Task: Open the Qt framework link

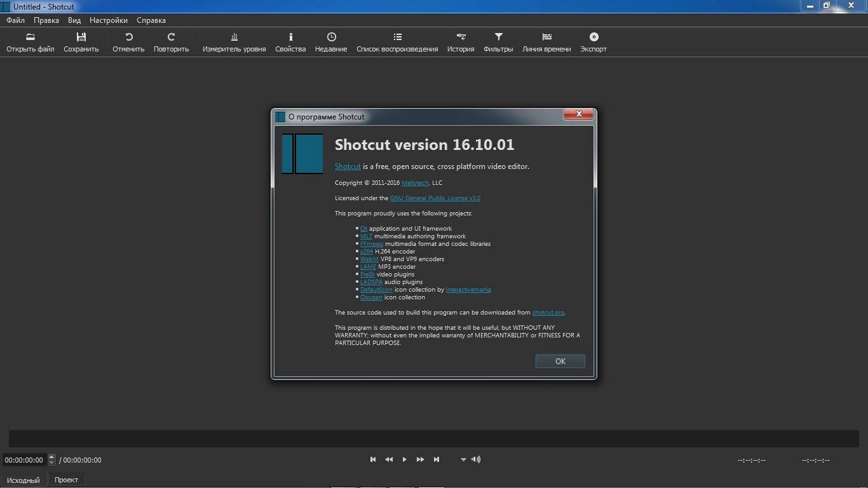Action: [x=363, y=229]
